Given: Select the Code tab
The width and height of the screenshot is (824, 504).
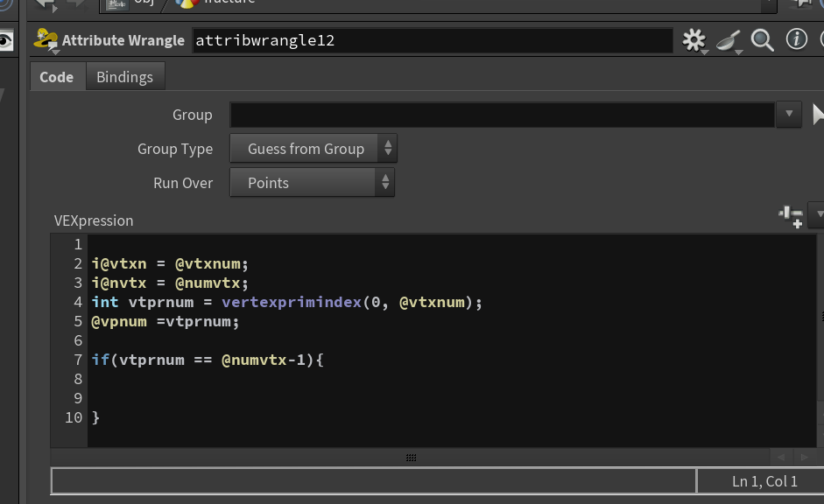Looking at the screenshot, I should 57,77.
